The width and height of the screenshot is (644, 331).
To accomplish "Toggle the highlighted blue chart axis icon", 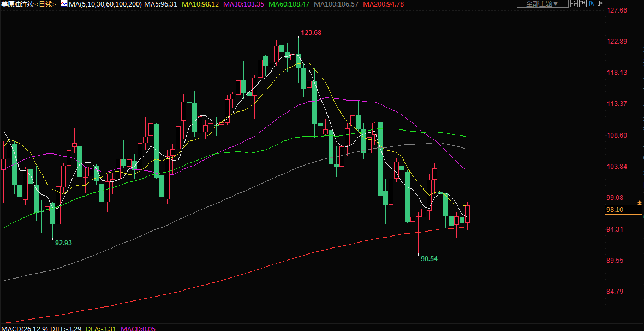I will tap(591, 4).
